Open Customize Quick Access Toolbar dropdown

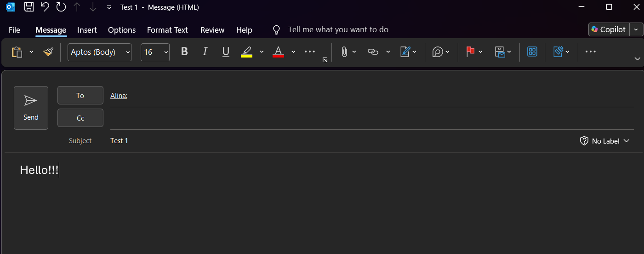109,7
